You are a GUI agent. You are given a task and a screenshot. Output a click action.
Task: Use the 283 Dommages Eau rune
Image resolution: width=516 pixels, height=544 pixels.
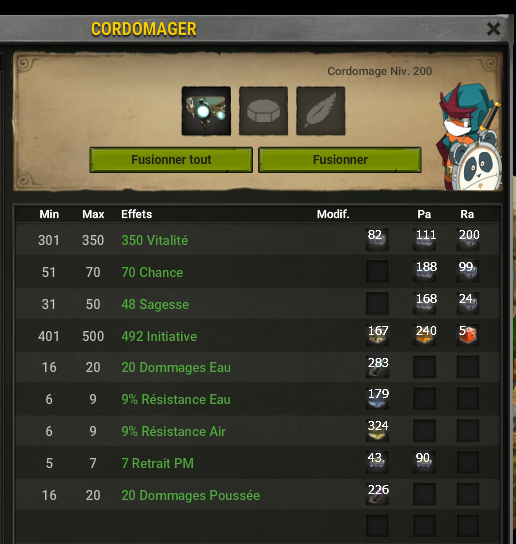click(377, 367)
